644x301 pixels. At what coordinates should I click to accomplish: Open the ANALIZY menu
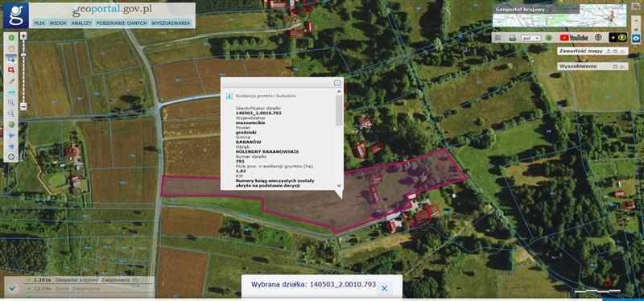point(81,23)
